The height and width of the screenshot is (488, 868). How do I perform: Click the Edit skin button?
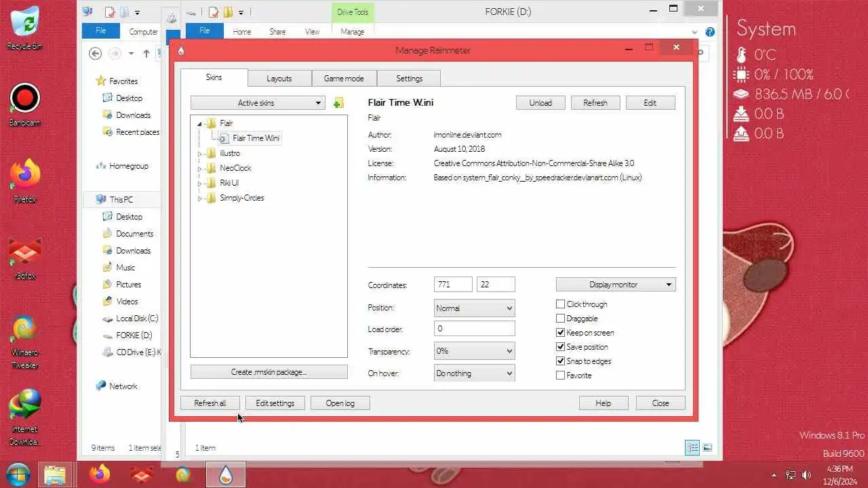click(x=650, y=103)
